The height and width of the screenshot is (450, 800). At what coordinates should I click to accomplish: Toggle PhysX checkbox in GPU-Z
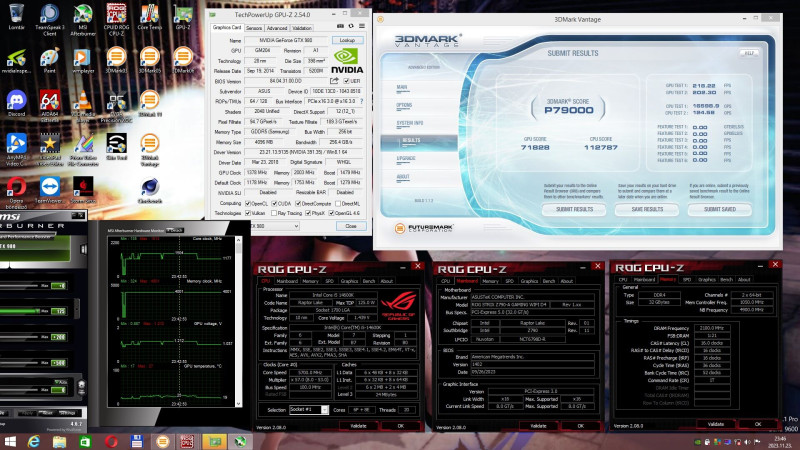tap(308, 213)
